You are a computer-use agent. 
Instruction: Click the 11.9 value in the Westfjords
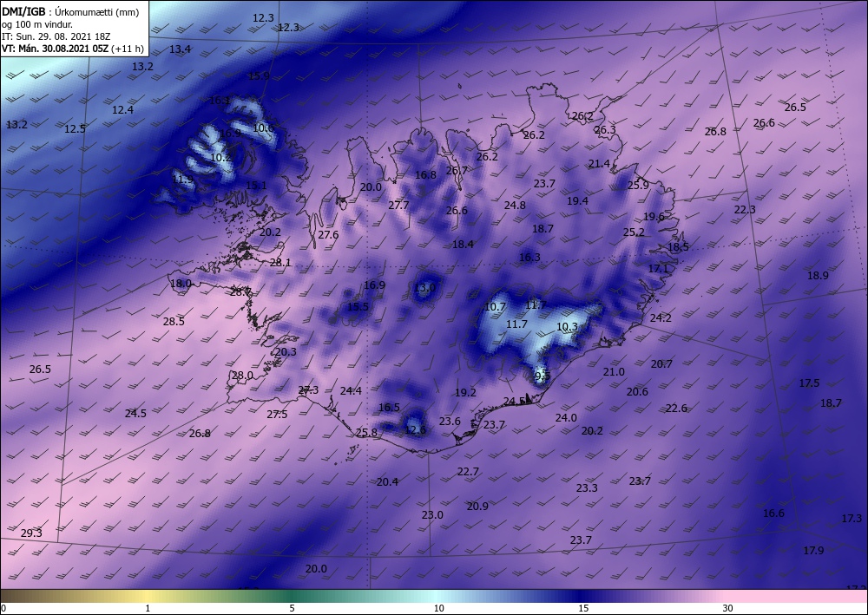[x=182, y=180]
